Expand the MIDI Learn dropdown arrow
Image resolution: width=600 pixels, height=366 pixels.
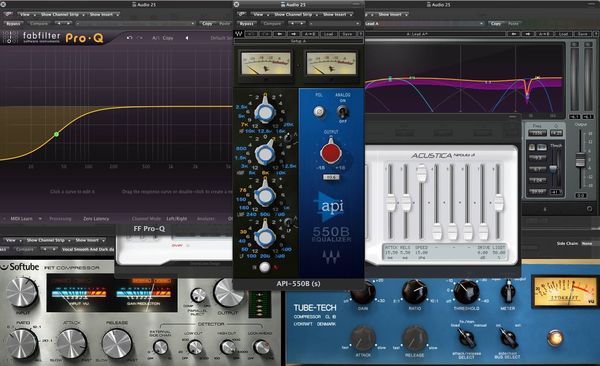[x=40, y=219]
